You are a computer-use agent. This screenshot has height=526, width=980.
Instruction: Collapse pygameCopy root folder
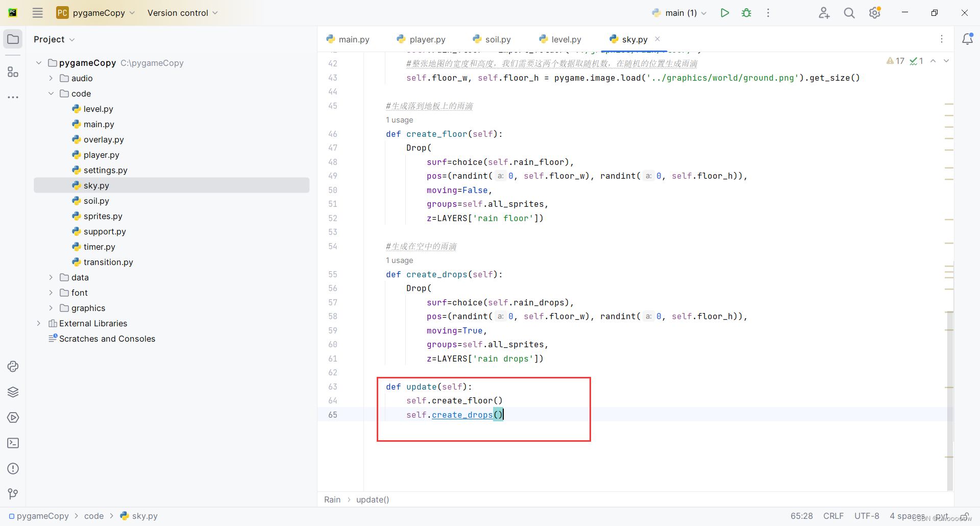tap(39, 63)
